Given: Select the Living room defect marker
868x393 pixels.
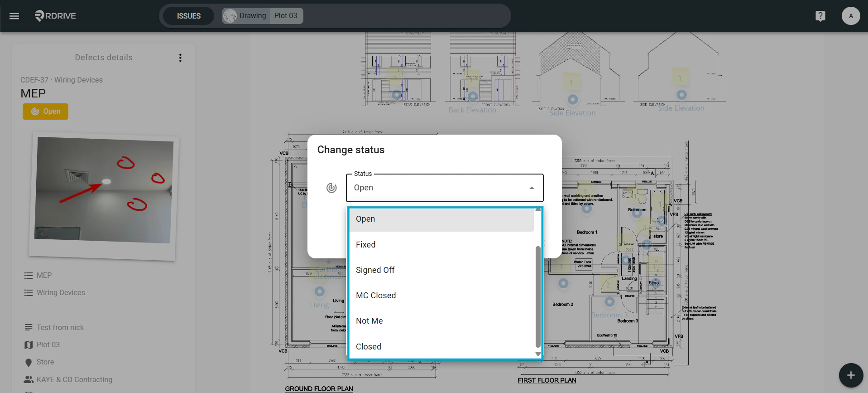Looking at the screenshot, I should pos(320,291).
